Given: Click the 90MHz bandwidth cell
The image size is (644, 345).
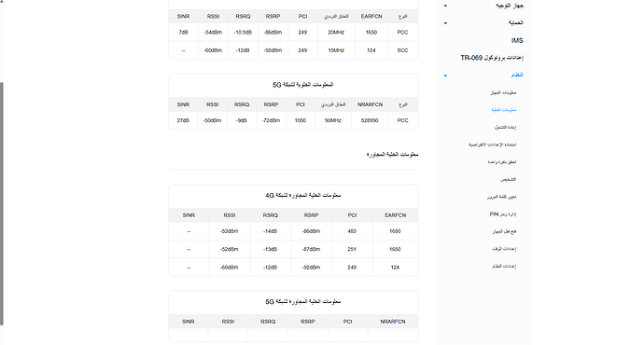Looking at the screenshot, I should [333, 120].
